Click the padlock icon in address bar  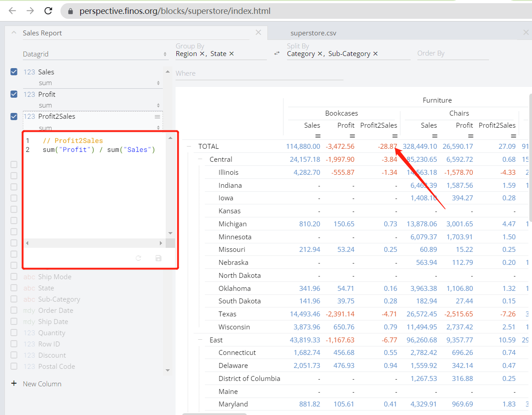tap(71, 11)
